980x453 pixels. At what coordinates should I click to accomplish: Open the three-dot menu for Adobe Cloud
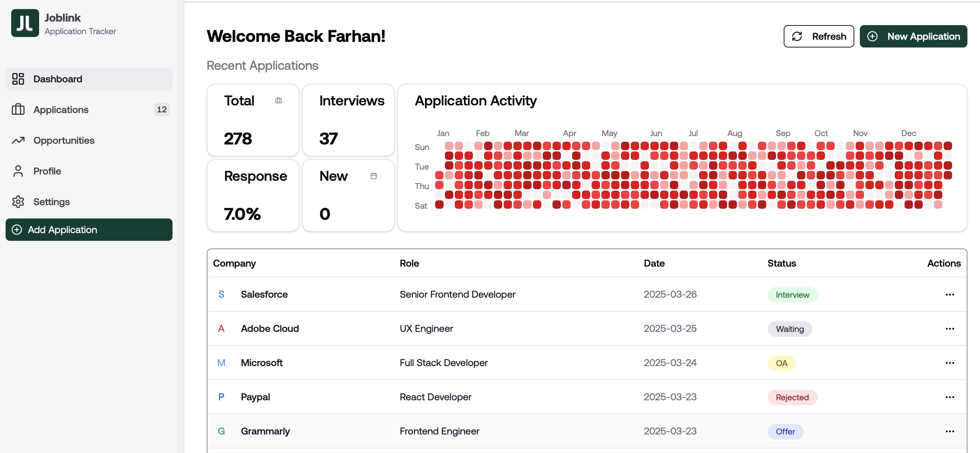coord(950,329)
